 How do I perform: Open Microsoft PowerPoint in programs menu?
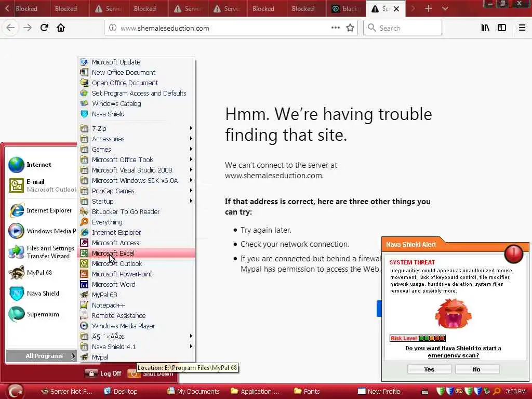(x=137, y=274)
